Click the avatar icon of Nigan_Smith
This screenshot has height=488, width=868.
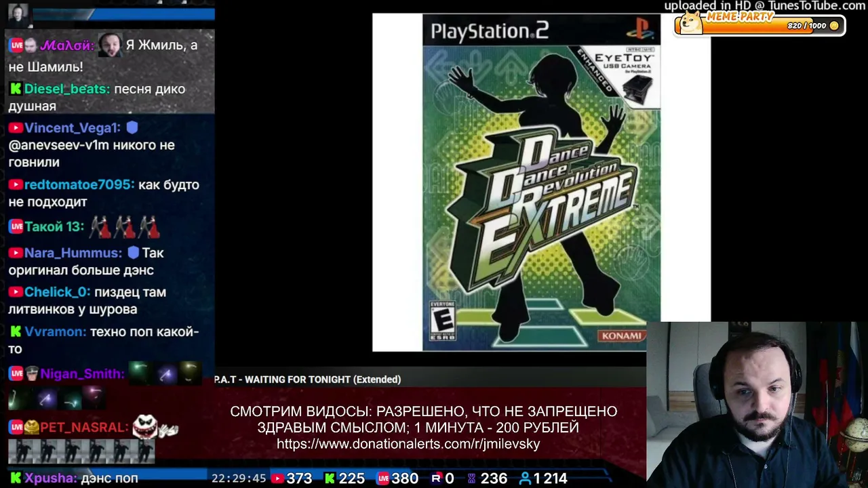point(32,373)
